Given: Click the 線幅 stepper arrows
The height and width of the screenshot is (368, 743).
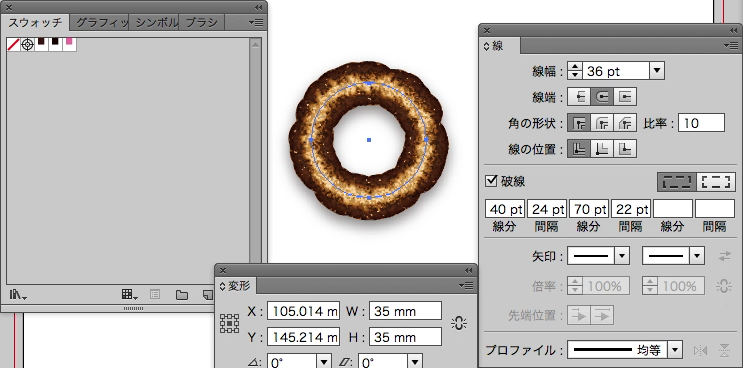Looking at the screenshot, I should click(574, 72).
